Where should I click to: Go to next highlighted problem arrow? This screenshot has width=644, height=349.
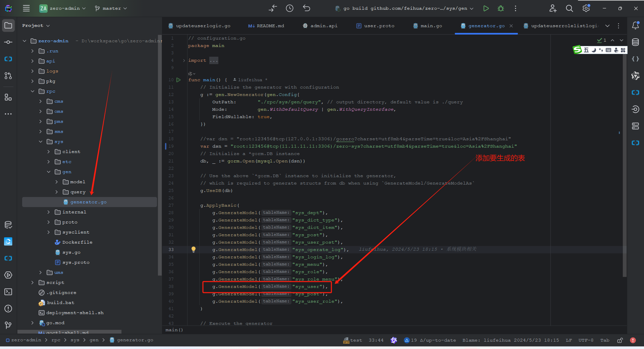(x=622, y=40)
